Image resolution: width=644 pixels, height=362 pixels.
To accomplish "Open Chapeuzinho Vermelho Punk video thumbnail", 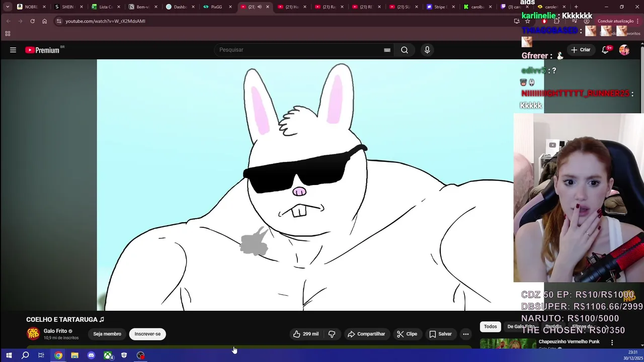I will pos(508,344).
